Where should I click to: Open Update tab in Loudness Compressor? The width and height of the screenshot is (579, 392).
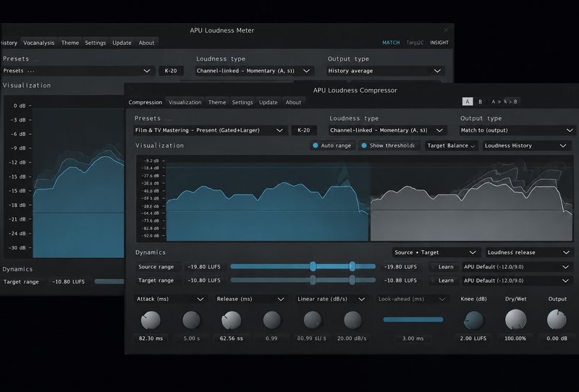[268, 102]
